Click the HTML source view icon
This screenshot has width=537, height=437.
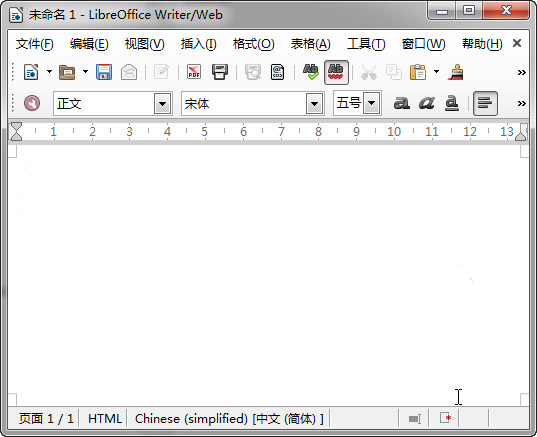click(277, 72)
